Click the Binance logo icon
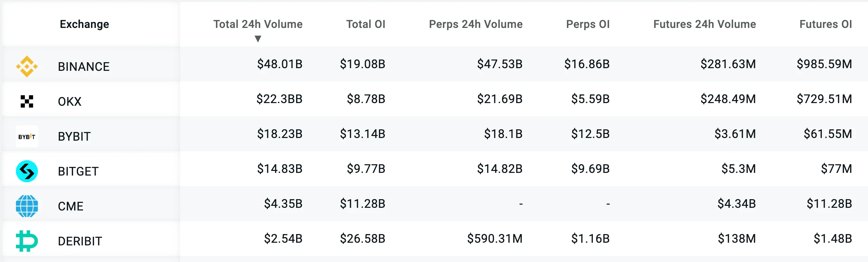Viewport: 868px width, 262px height. coord(27,66)
